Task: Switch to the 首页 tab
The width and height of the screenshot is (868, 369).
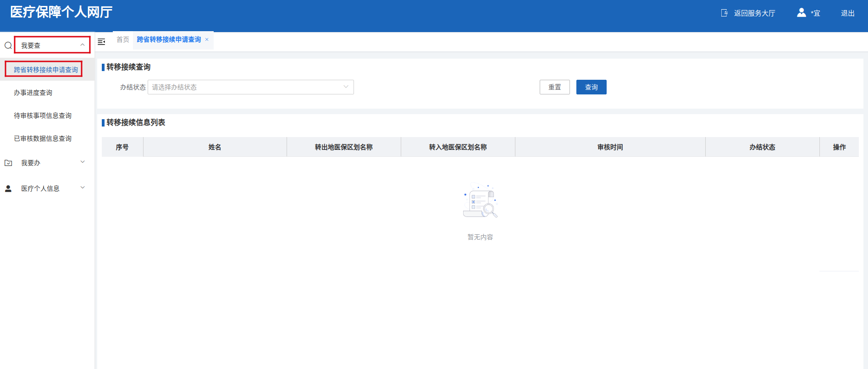Action: coord(123,40)
